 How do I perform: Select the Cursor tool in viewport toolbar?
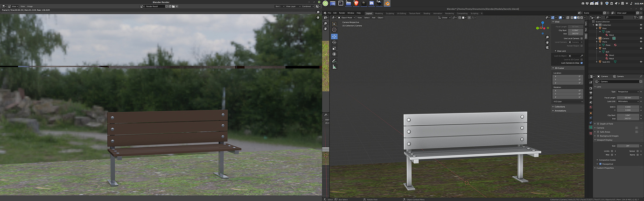(335, 30)
